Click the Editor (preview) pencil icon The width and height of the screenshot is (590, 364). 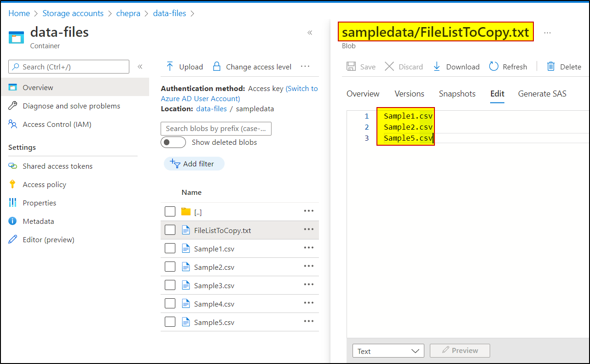(13, 239)
